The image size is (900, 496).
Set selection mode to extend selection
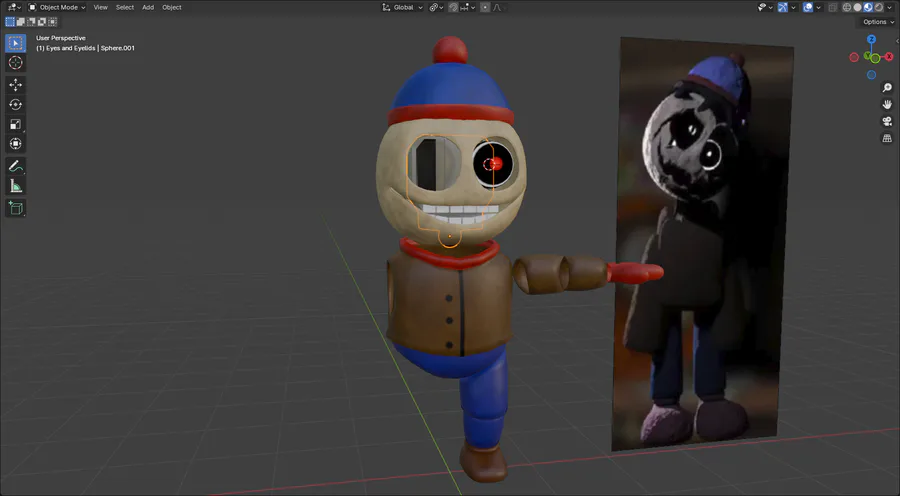[21, 22]
